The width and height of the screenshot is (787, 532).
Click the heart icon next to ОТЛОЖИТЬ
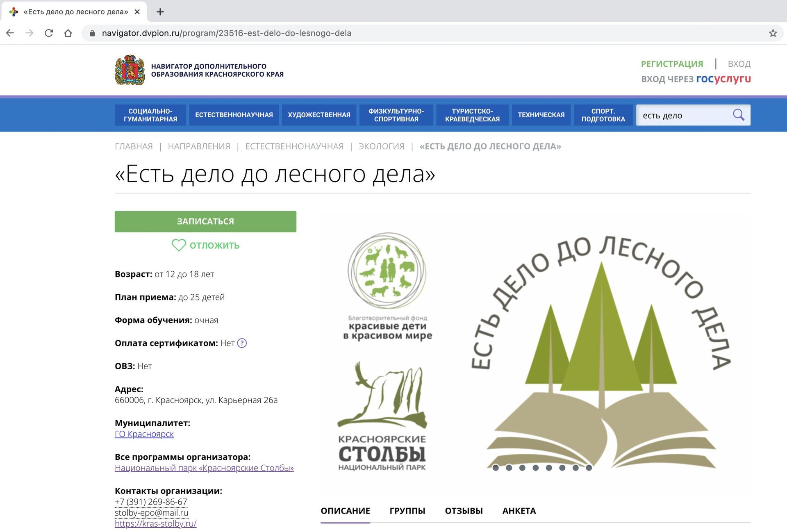pyautogui.click(x=179, y=245)
